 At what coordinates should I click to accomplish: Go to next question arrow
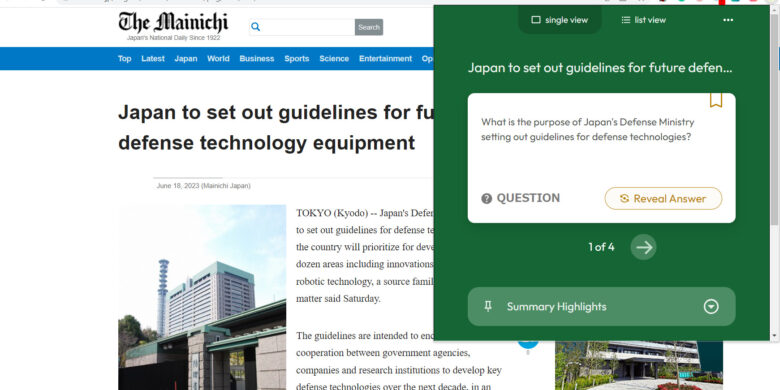pyautogui.click(x=644, y=247)
